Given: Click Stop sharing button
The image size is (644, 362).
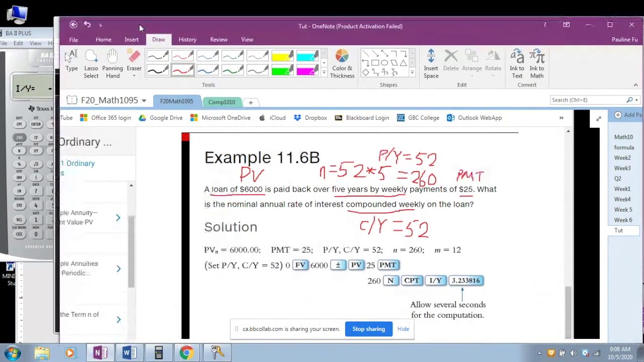Looking at the screenshot, I should pos(368,329).
